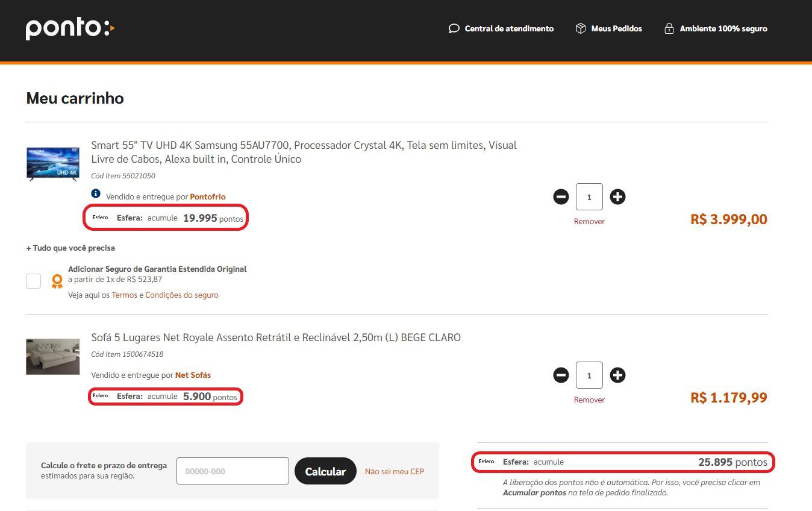
Task: Increase the Samsung TV quantity with plus
Action: [x=617, y=196]
